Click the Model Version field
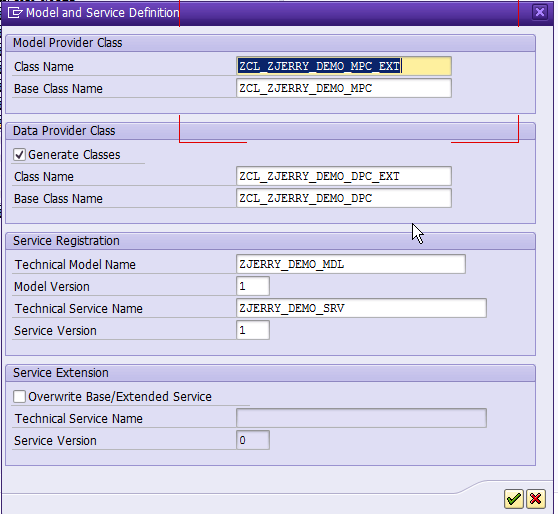558x514 pixels. point(253,286)
